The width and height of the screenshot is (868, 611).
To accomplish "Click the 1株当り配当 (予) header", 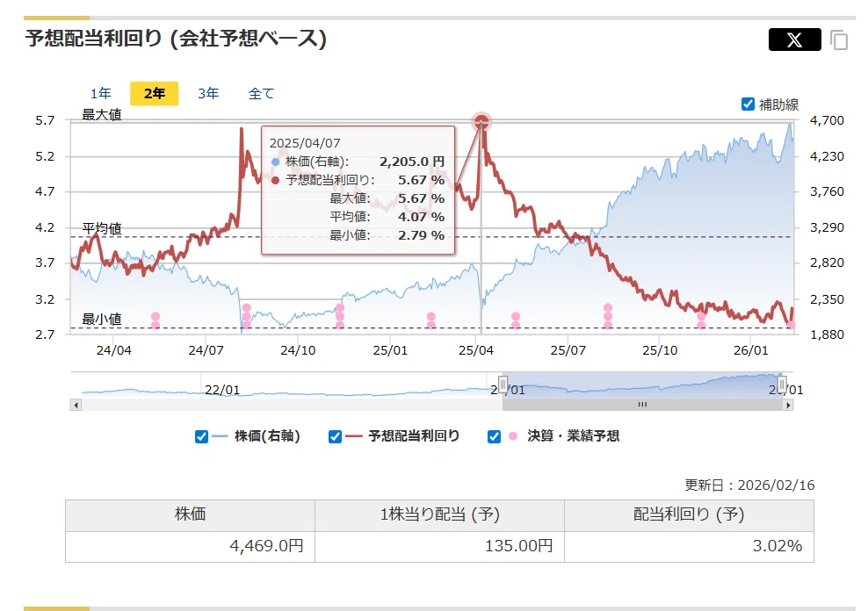I will point(439,514).
